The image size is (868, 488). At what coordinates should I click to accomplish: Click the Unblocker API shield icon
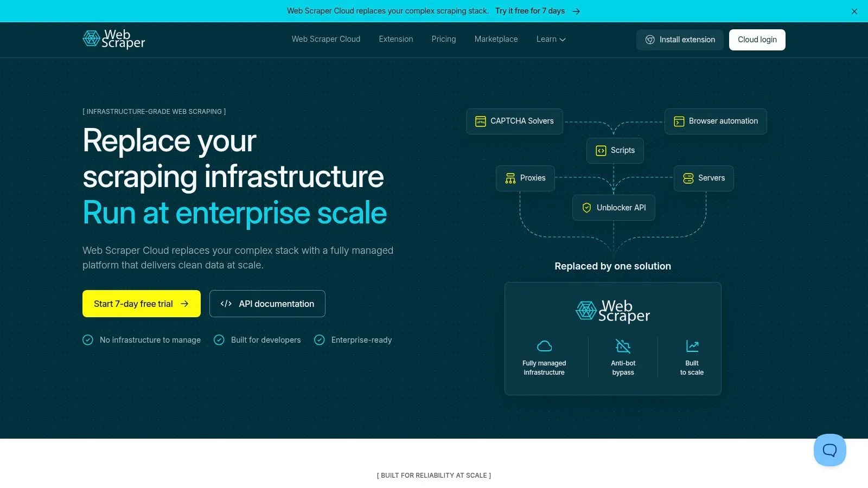click(x=587, y=208)
